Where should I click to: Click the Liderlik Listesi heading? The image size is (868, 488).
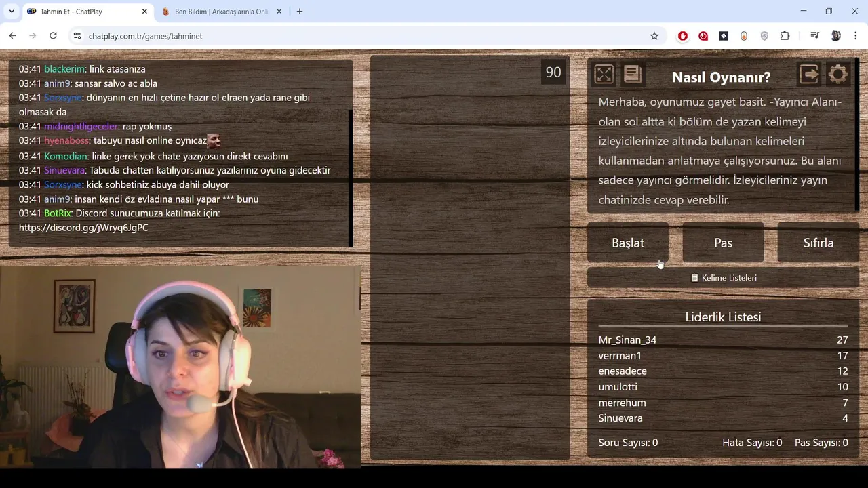(723, 317)
